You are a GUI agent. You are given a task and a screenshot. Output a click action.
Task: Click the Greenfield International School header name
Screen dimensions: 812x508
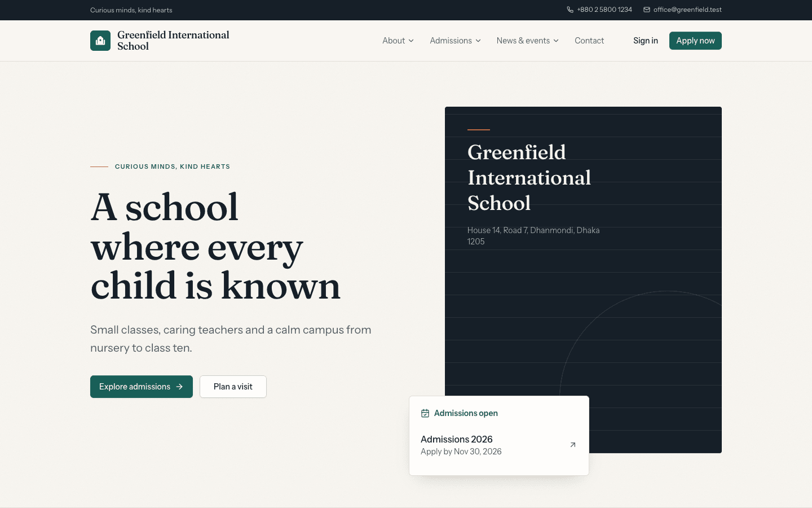click(173, 41)
